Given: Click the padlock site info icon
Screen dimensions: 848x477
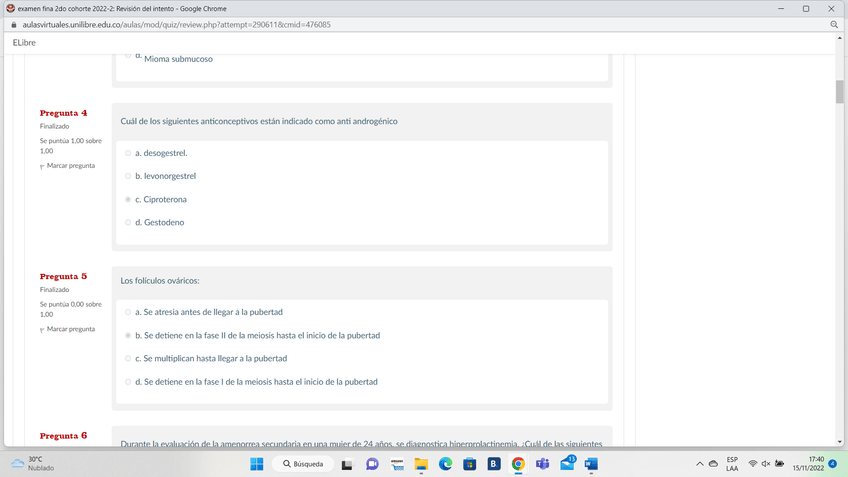Looking at the screenshot, I should [x=14, y=25].
